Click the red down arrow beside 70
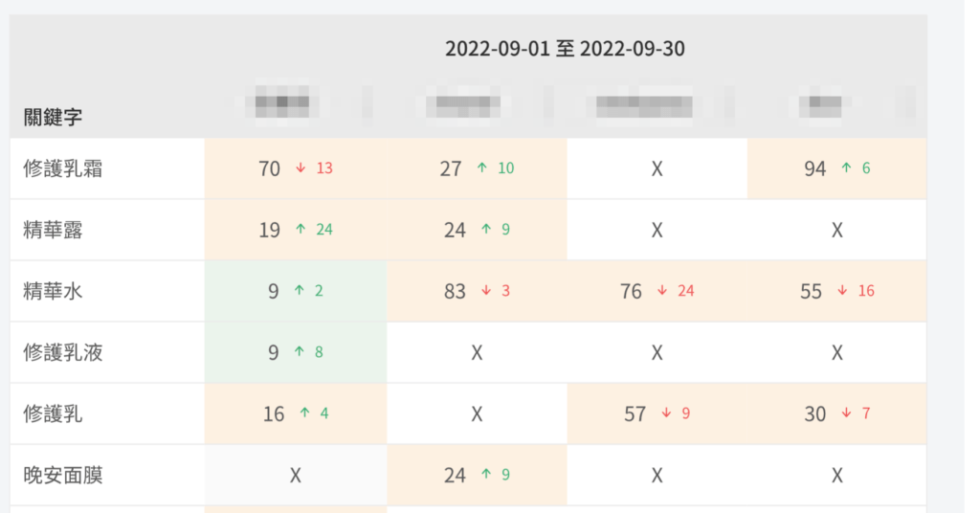980x513 pixels. point(301,168)
